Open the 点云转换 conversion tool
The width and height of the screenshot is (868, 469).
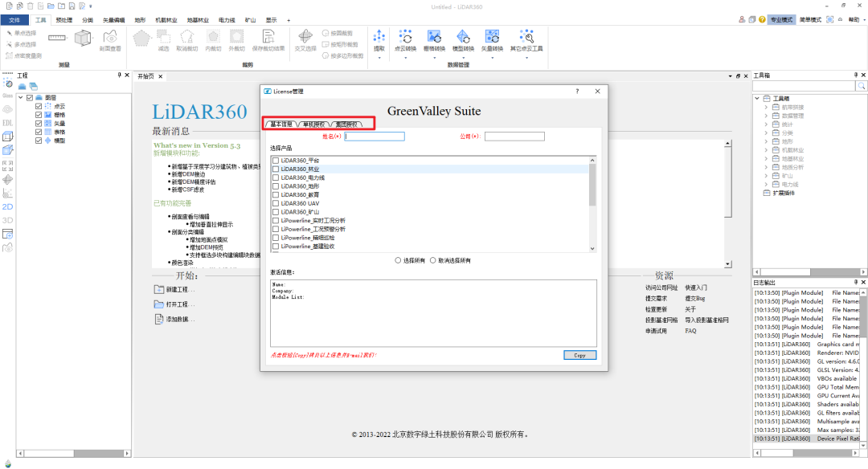point(405,40)
